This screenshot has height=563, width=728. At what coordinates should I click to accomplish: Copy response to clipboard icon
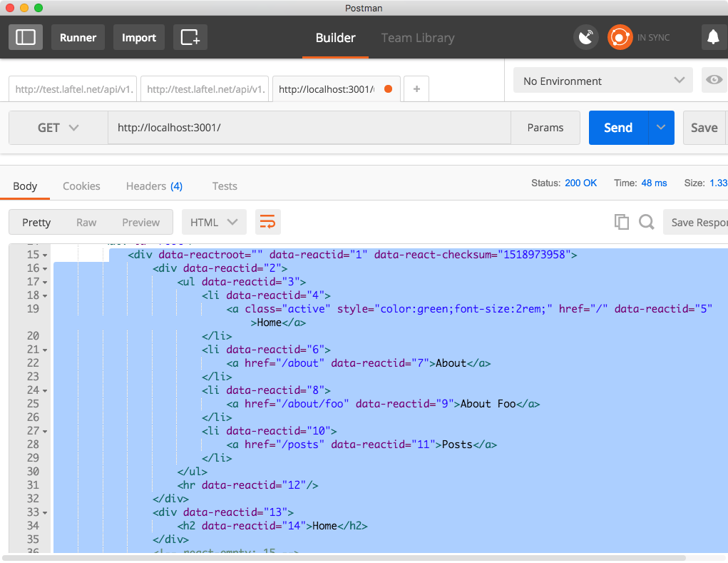[x=622, y=222]
